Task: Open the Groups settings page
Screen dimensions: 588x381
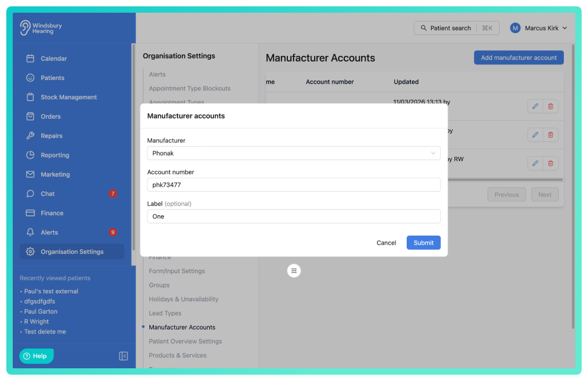Action: 159,285
